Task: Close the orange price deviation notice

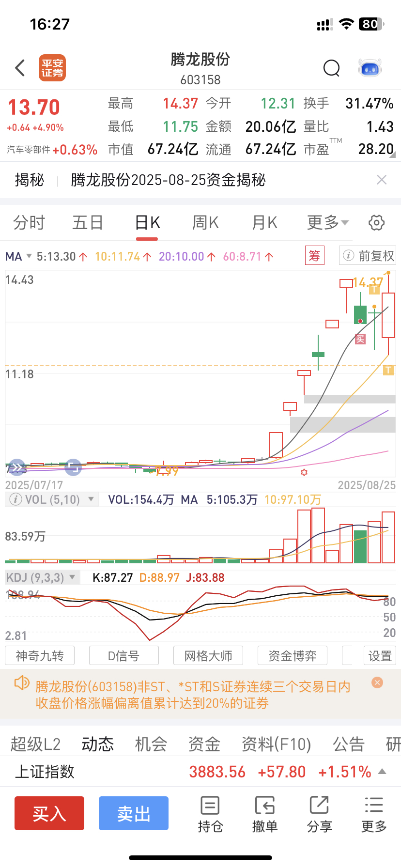Action: click(377, 682)
